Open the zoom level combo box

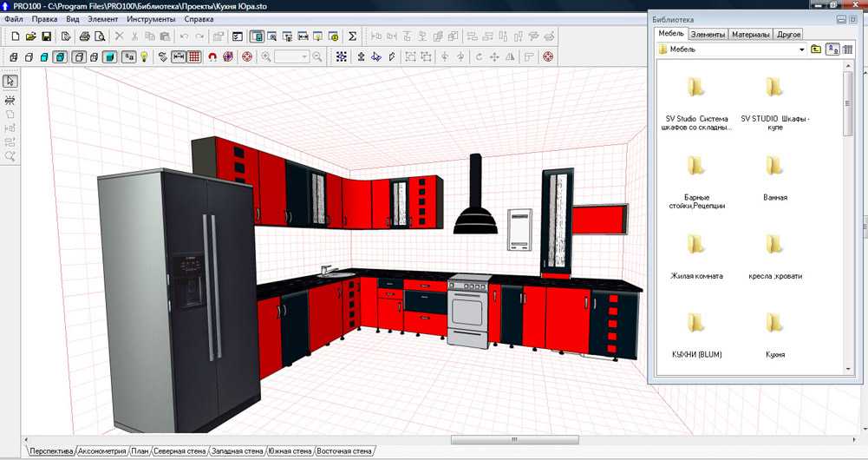click(x=291, y=56)
